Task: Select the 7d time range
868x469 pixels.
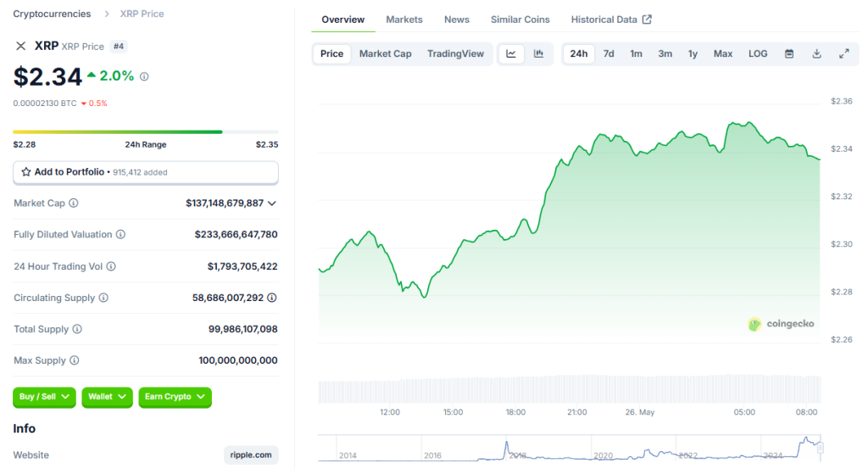Action: click(x=609, y=53)
